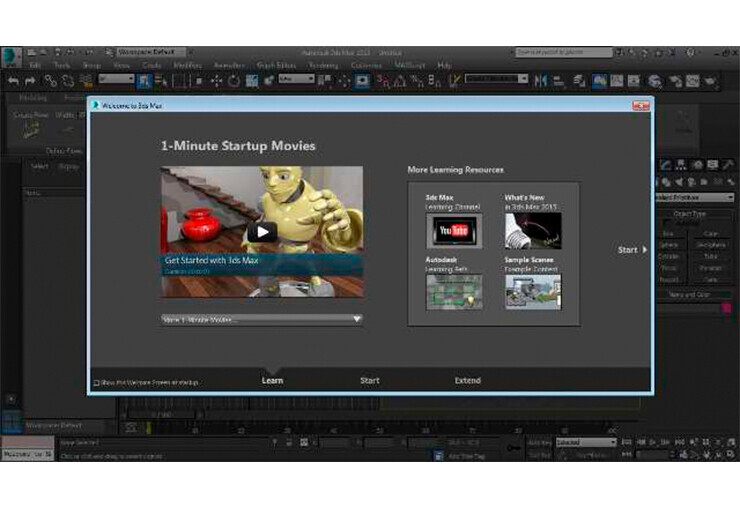Click the Mirror tool icon

pyautogui.click(x=540, y=81)
